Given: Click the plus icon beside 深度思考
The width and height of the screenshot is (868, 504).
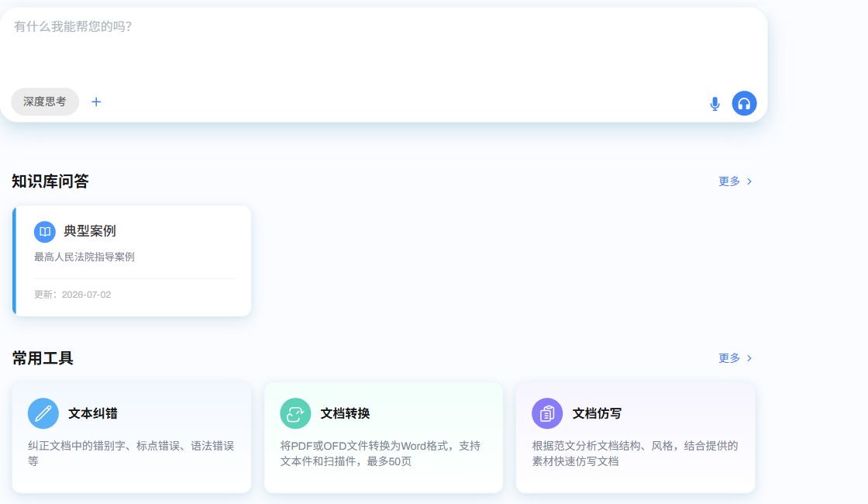Looking at the screenshot, I should point(96,102).
